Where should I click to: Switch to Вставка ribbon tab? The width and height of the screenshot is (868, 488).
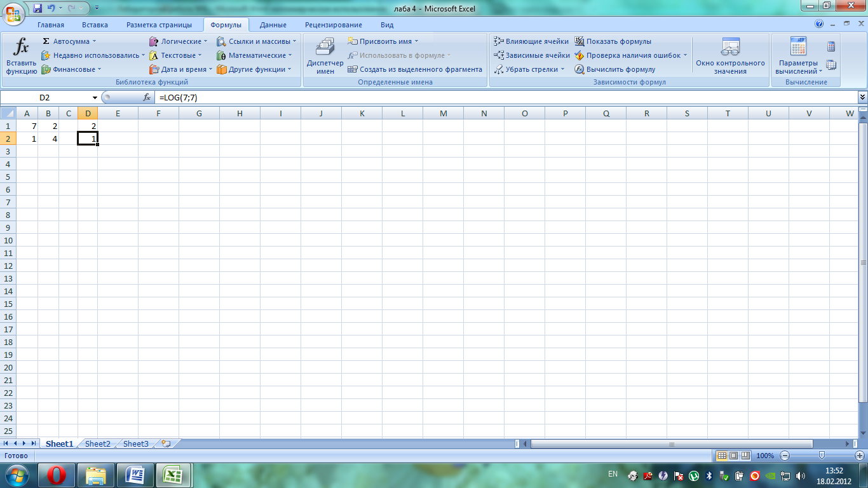pos(95,25)
